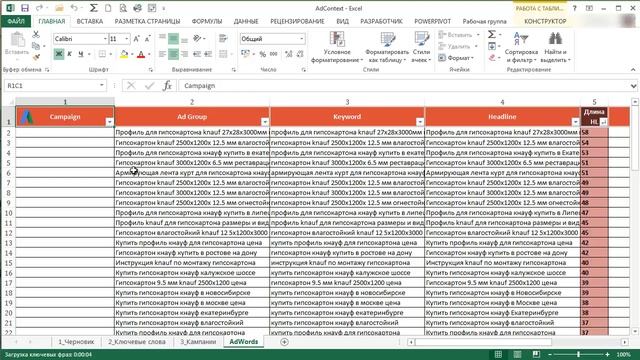Switch to the КОНСТРУКТОР tab
This screenshot has width=640, height=360.
point(545,21)
